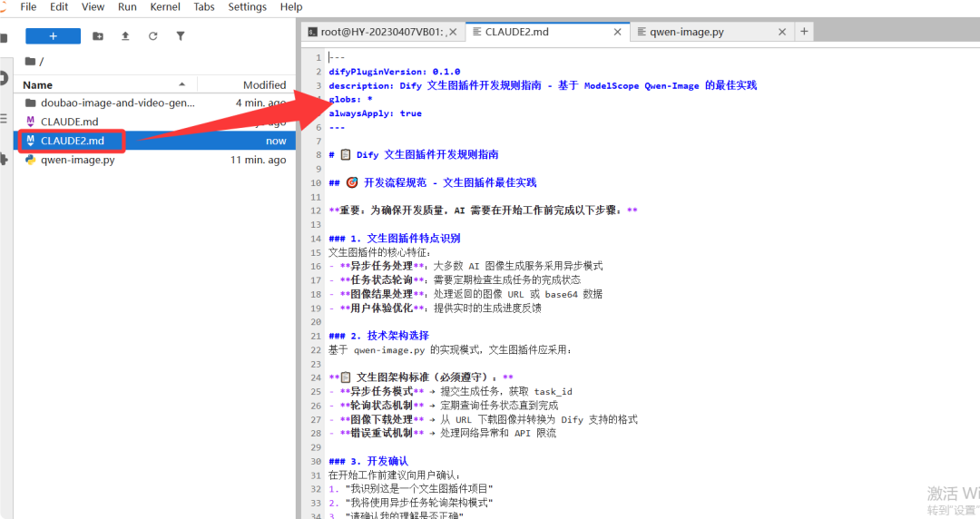This screenshot has height=519, width=980.
Task: Click the 'difyPluginVersion: 0.1.0' line
Action: tap(395, 72)
